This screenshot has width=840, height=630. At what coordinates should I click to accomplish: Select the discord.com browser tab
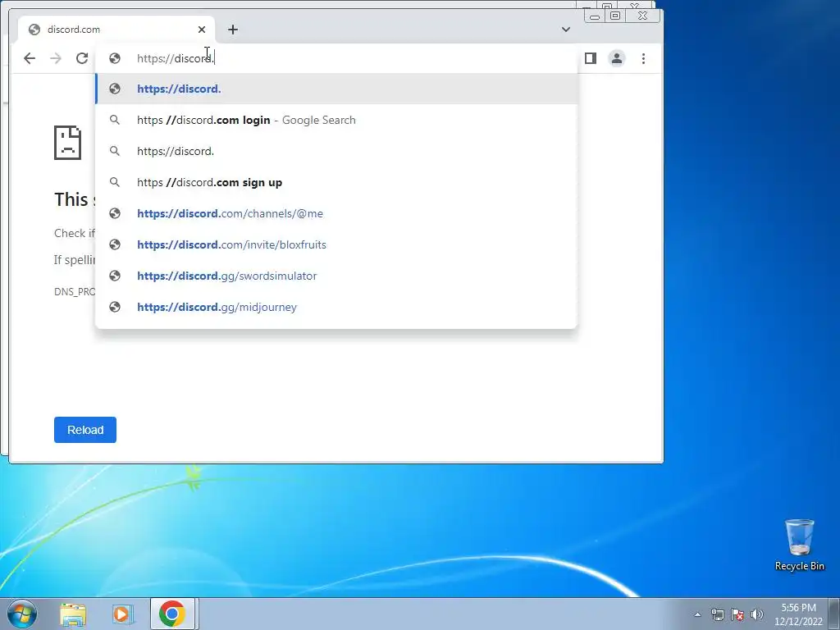pos(116,30)
